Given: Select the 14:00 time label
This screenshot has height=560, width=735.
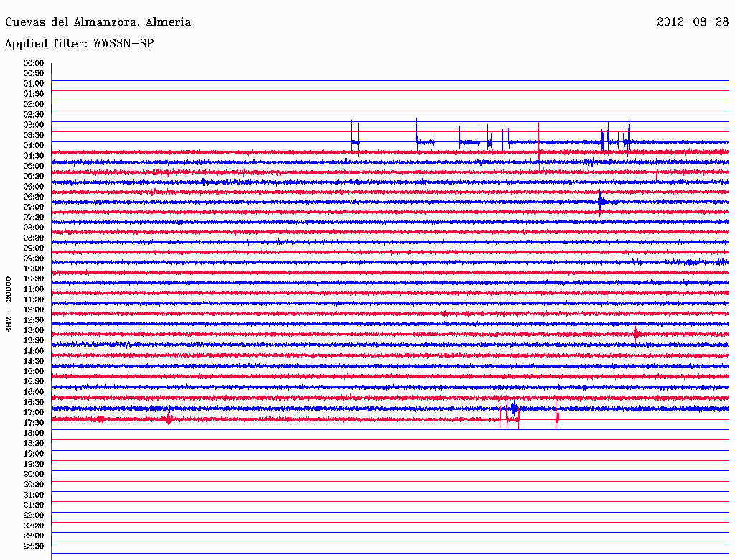Looking at the screenshot, I should coord(34,351).
